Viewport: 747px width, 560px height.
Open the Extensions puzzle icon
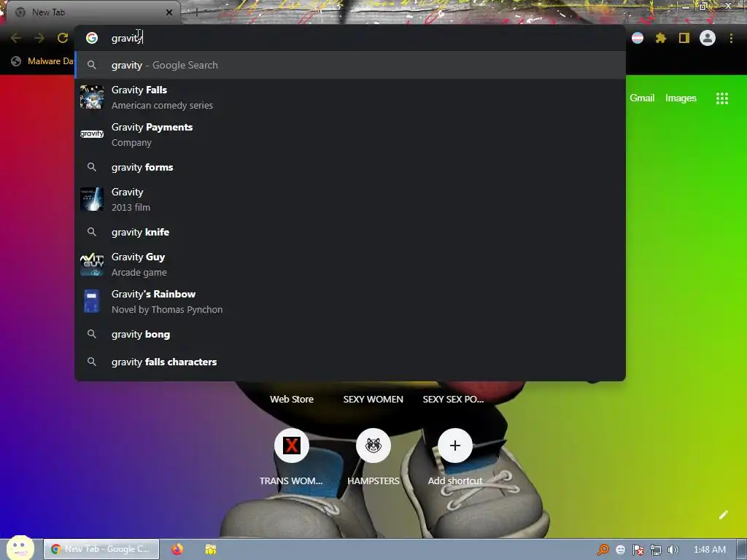click(x=661, y=38)
